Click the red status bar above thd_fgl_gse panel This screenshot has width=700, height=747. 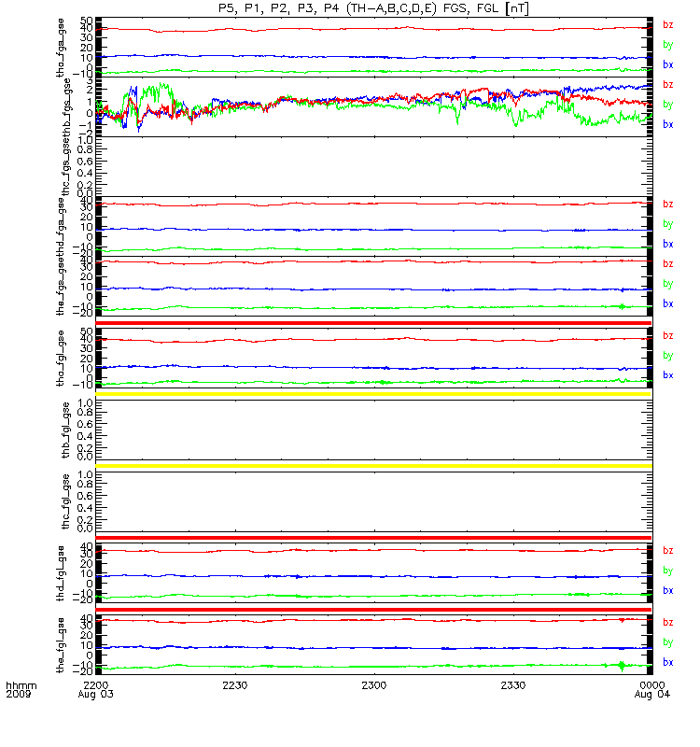pos(373,538)
